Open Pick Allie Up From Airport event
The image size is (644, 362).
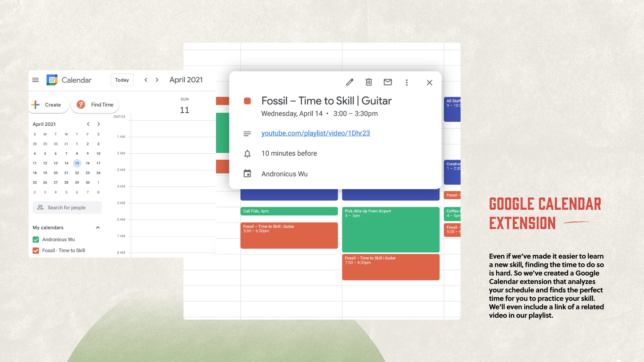391,230
